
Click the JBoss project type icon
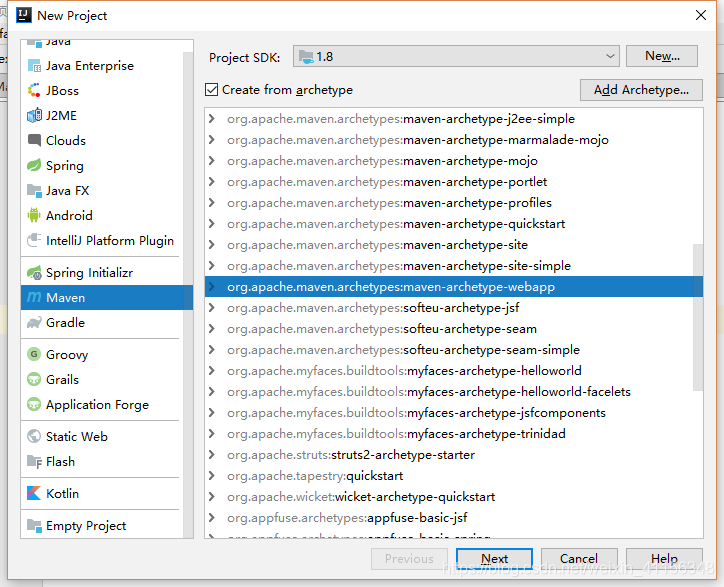click(34, 91)
